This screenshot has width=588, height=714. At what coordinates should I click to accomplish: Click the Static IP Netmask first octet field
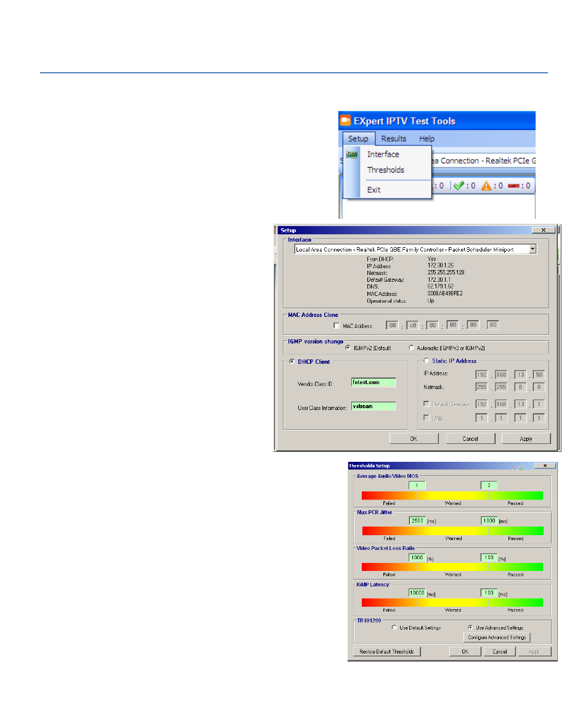(481, 387)
